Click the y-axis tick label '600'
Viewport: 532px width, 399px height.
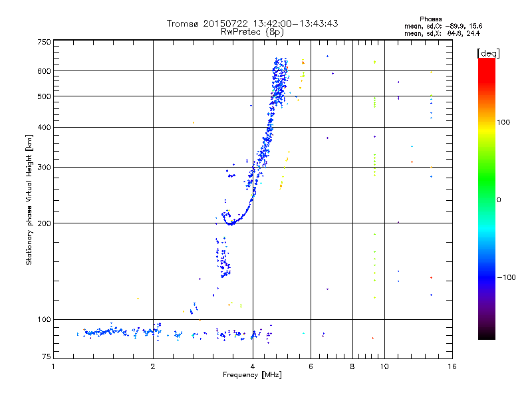pos(44,71)
